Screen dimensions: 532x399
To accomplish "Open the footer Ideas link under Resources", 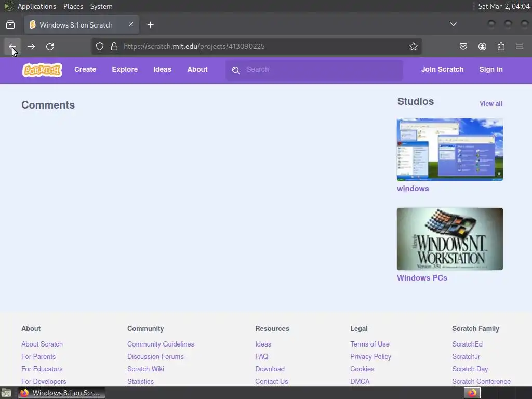I will (263, 344).
